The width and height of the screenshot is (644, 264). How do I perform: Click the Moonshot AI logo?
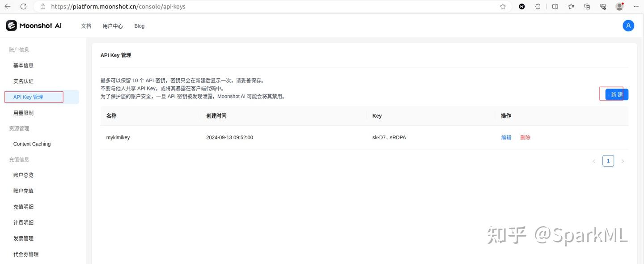point(34,26)
